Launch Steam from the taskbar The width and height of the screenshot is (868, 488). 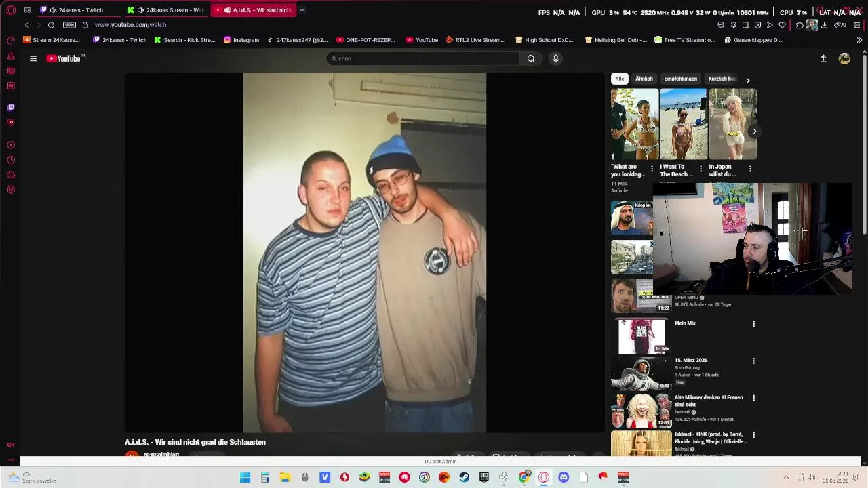click(x=465, y=477)
